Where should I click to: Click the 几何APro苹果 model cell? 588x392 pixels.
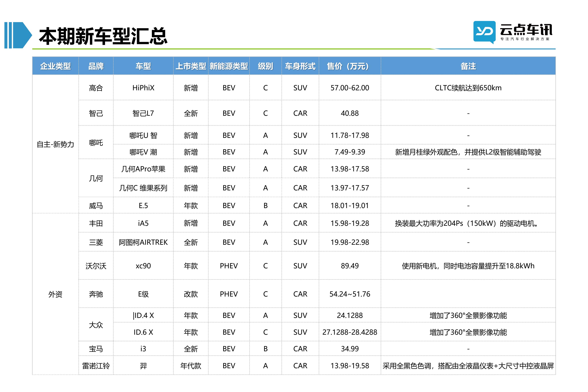click(143, 169)
